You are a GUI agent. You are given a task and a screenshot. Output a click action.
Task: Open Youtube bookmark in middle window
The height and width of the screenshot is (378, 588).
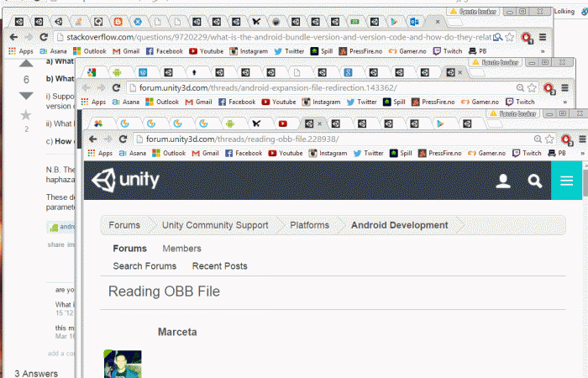[279, 102]
